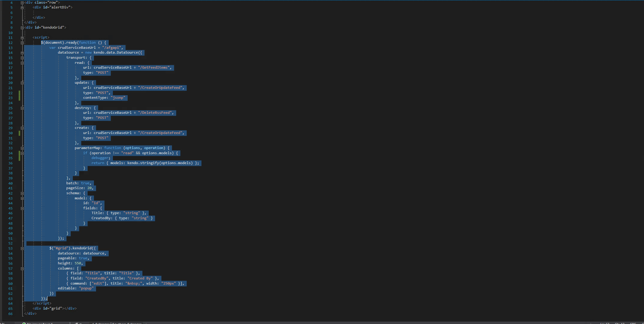Click the new keyword before kendo.data.DataSource
This screenshot has width=644, height=324.
click(88, 52)
